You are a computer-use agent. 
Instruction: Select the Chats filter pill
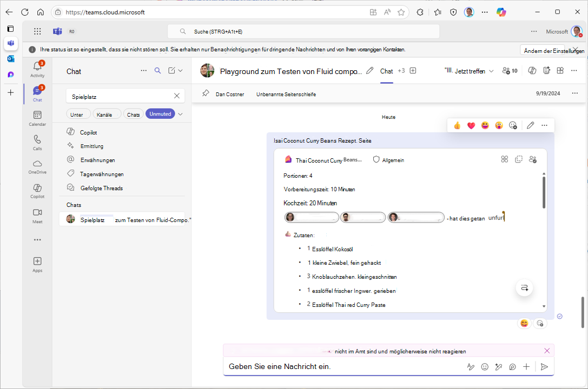pos(133,113)
